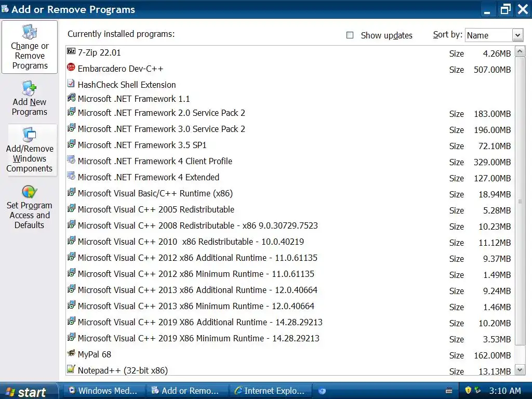Image resolution: width=532 pixels, height=399 pixels.
Task: Click the Visual C++ 2012 Additional Runtime icon
Action: (x=71, y=257)
